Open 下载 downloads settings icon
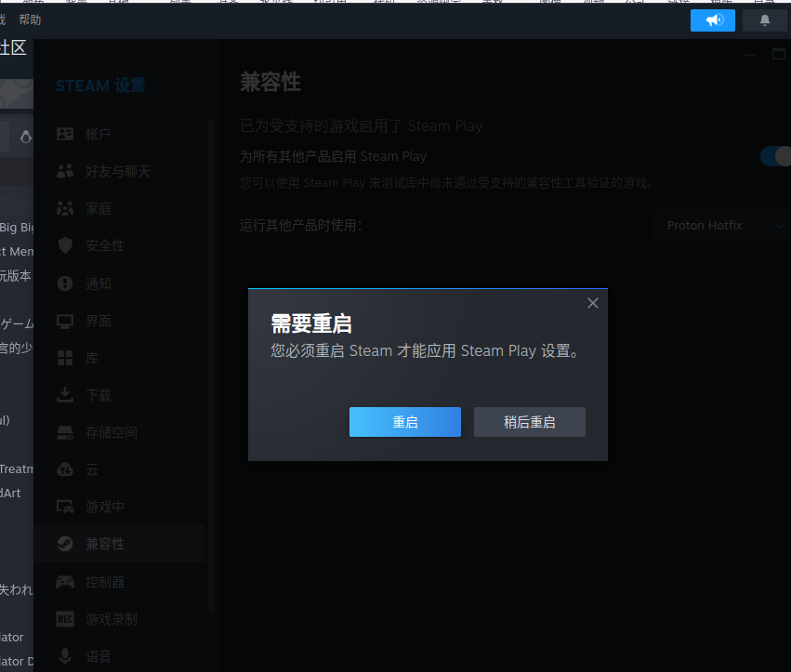791x672 pixels. [x=65, y=394]
